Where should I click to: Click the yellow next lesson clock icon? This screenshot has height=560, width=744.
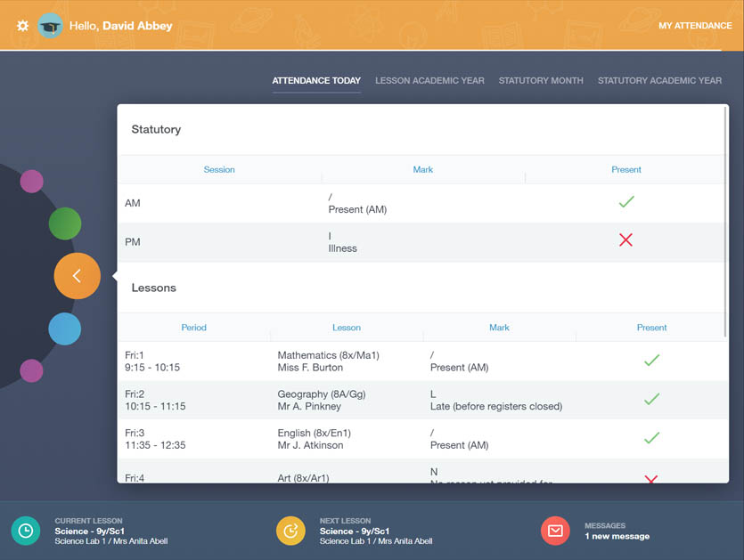[290, 531]
